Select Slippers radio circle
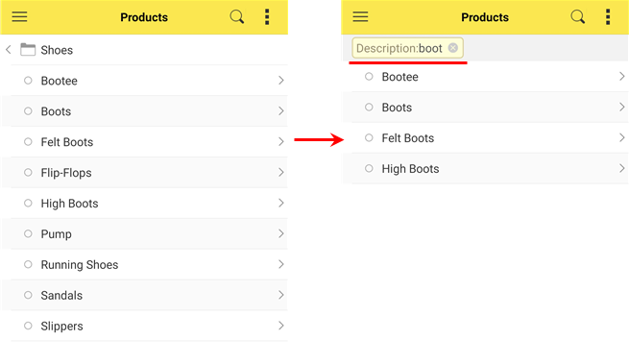This screenshot has height=364, width=629. point(28,326)
